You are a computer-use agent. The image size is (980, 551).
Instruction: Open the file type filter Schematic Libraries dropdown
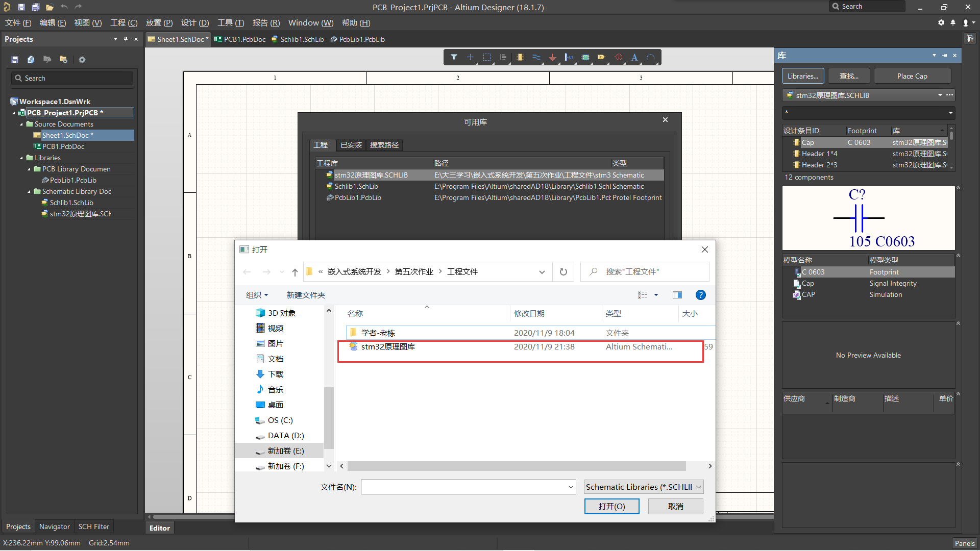[644, 487]
